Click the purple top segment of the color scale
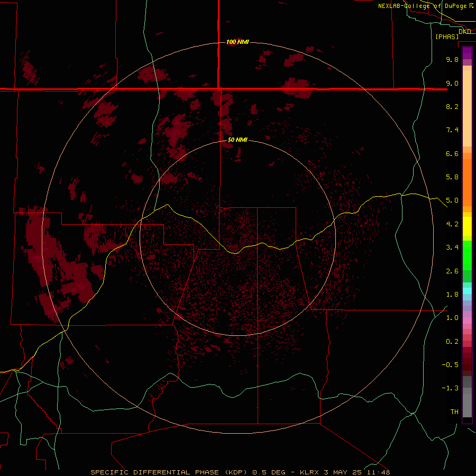The width and height of the screenshot is (476, 476). tap(467, 53)
